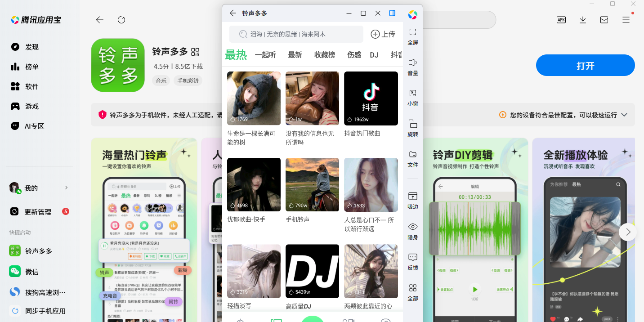Click the next-screenshot arrow on carousel
This screenshot has width=644, height=322.
pos(628,232)
